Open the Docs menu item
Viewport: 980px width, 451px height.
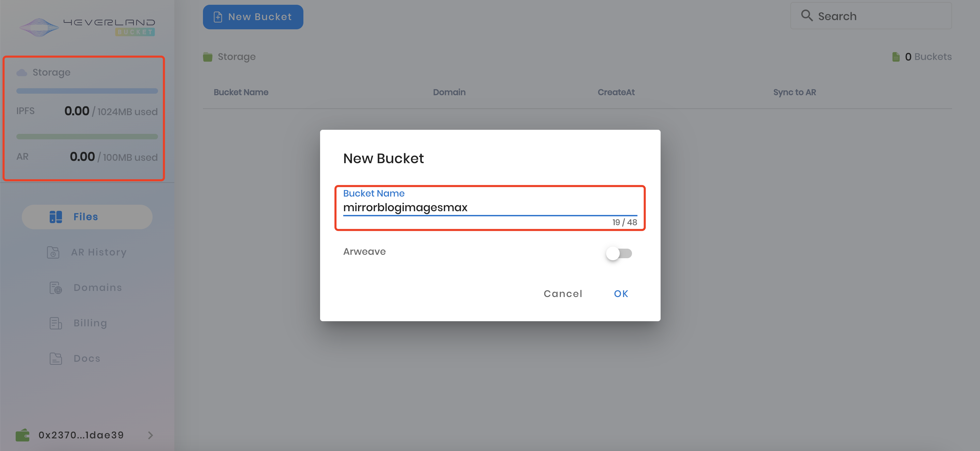pyautogui.click(x=87, y=358)
